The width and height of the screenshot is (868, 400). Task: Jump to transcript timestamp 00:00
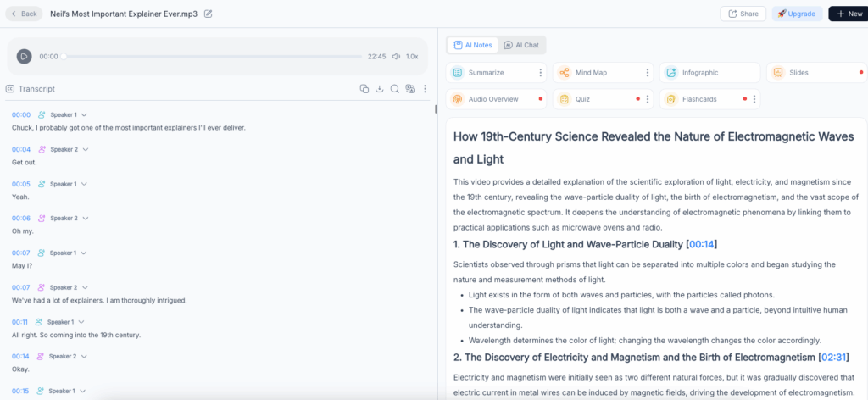tap(21, 115)
